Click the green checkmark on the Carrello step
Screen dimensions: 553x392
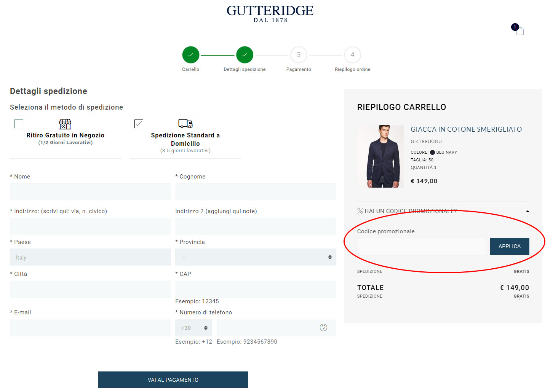click(190, 54)
